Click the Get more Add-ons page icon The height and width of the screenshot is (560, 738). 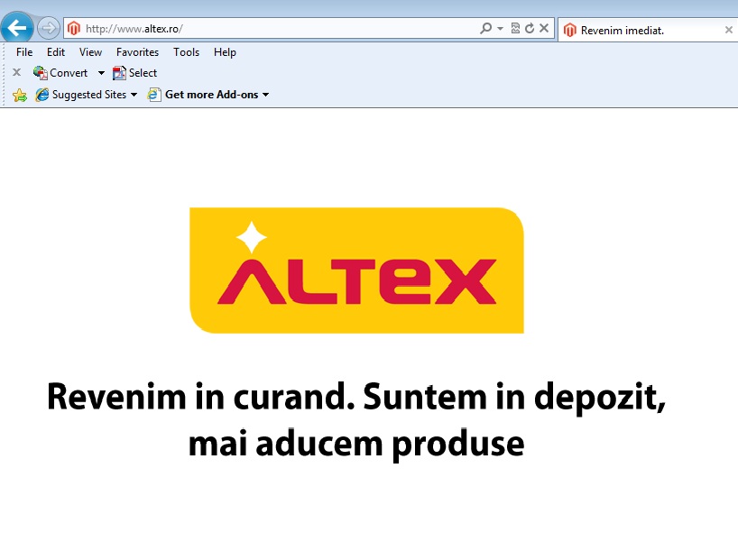[154, 95]
